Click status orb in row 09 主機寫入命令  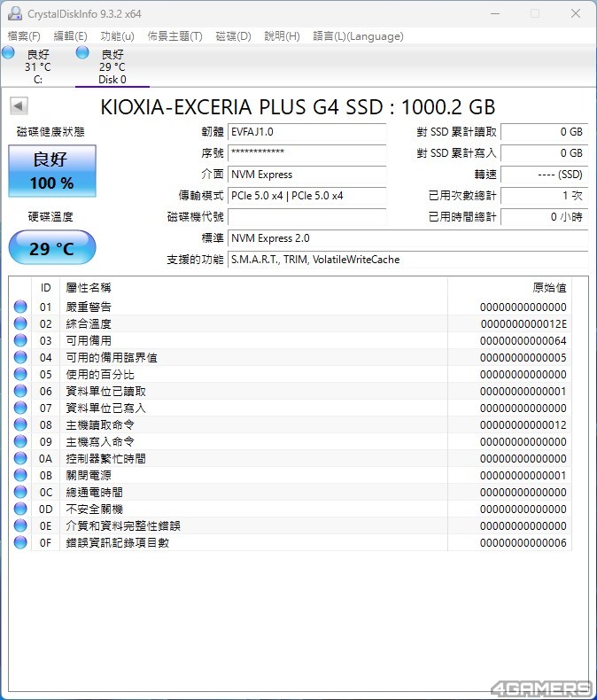coord(20,441)
